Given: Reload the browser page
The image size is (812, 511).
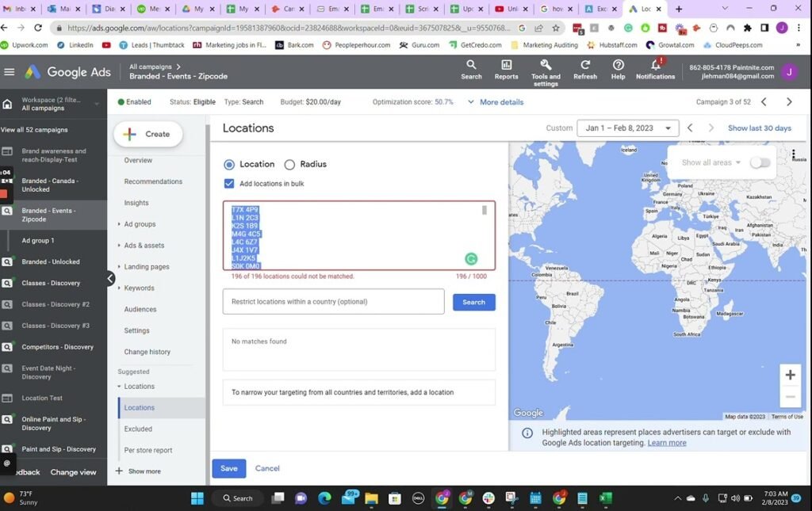Looking at the screenshot, I should click(38, 28).
